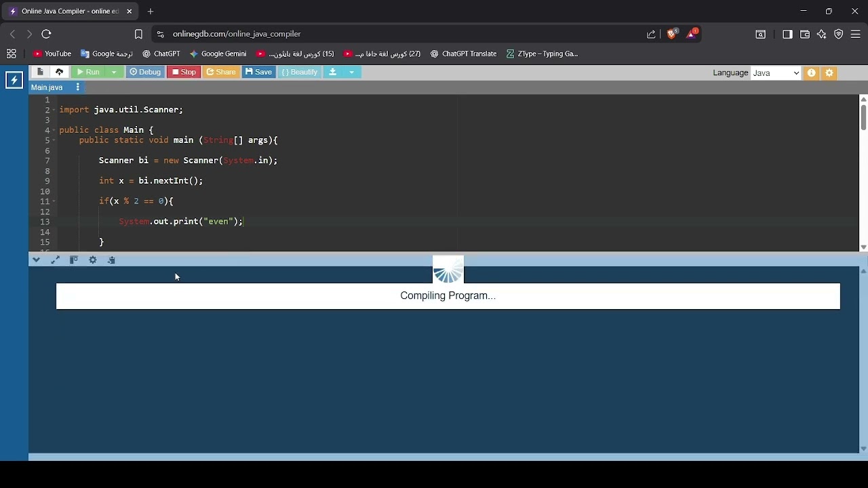Click the OnlineGDB lightning logo icon

point(14,81)
